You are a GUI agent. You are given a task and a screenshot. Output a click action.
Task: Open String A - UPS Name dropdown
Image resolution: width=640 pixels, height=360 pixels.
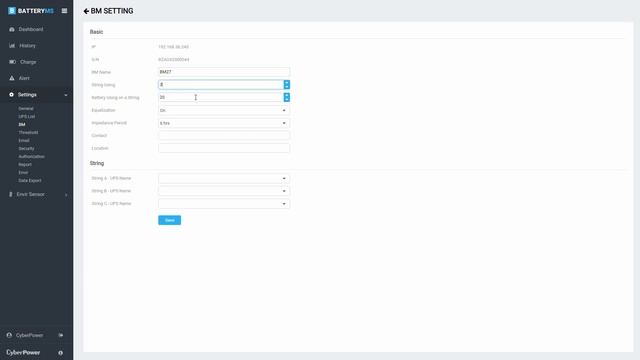click(x=224, y=178)
